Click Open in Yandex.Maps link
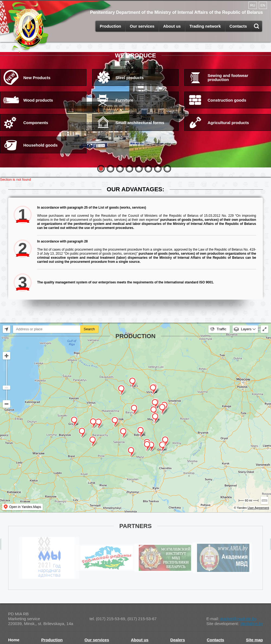 tap(22, 507)
